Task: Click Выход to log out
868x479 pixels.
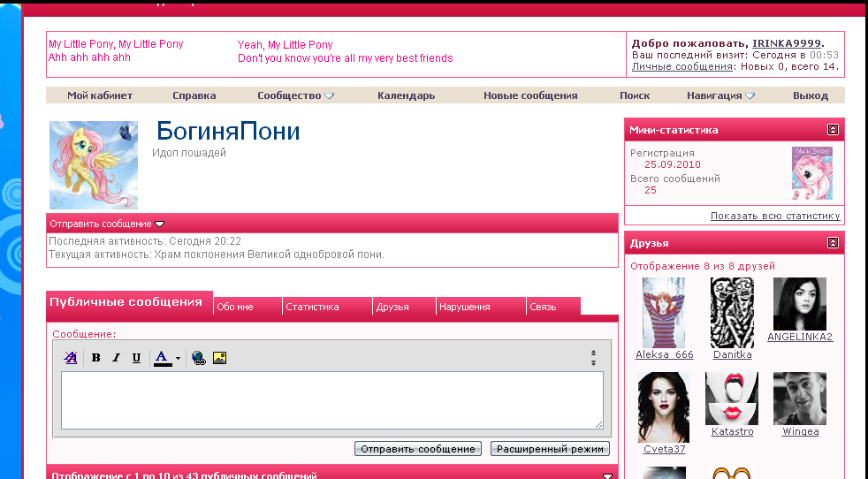Action: [x=811, y=95]
